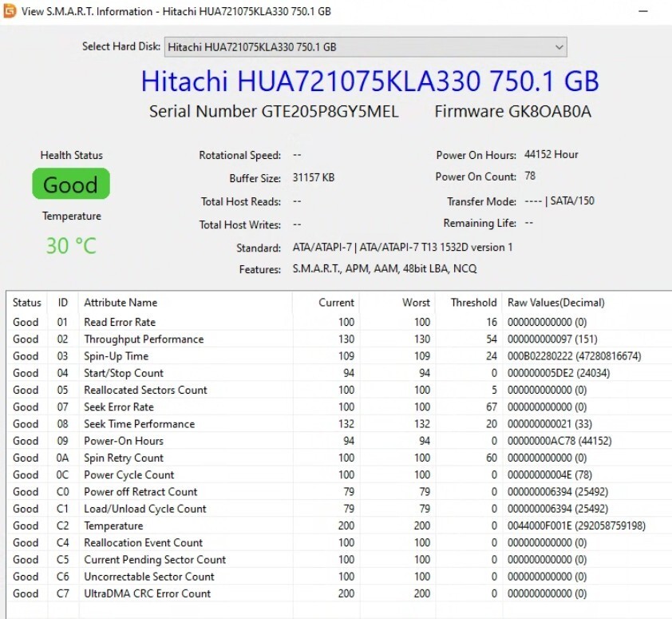Click the Buffer Size value 31157 KB
672x619 pixels.
314,177
